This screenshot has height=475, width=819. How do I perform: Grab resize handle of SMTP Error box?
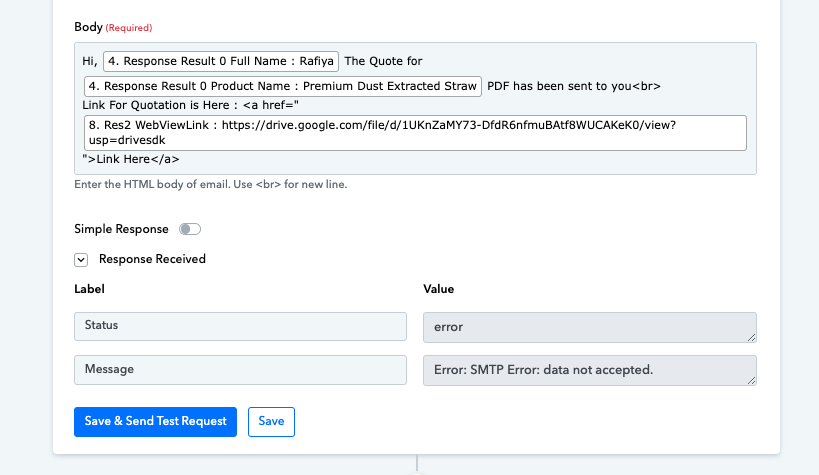point(751,380)
